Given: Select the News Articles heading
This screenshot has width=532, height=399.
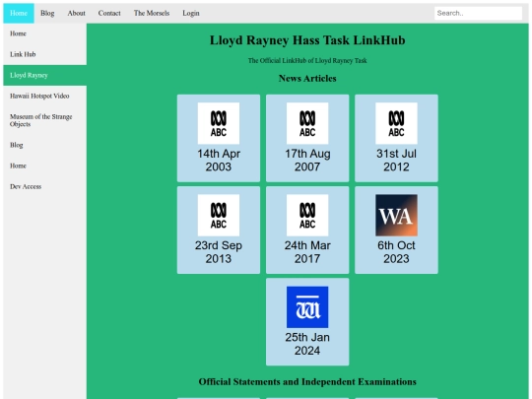Looking at the screenshot, I should (307, 79).
